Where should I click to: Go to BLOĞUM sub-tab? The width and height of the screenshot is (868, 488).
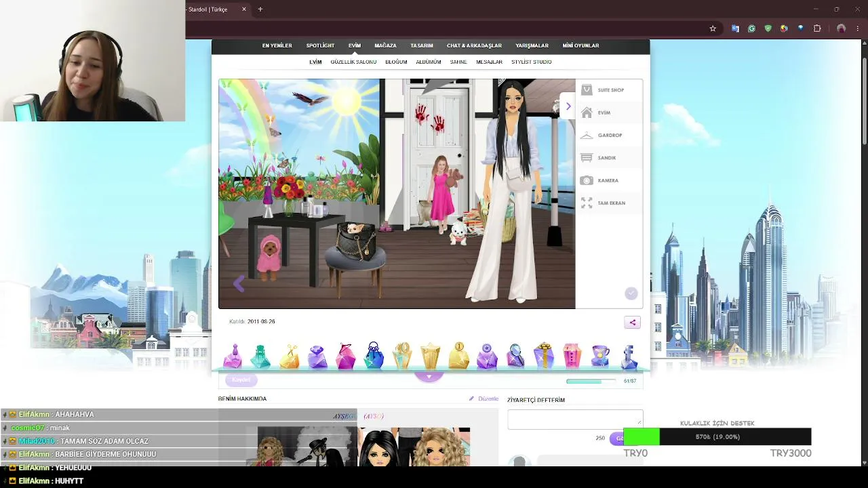click(x=396, y=62)
